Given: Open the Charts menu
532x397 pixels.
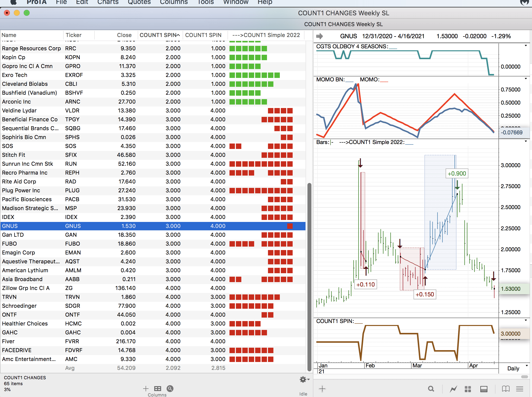Looking at the screenshot, I should click(x=108, y=2).
